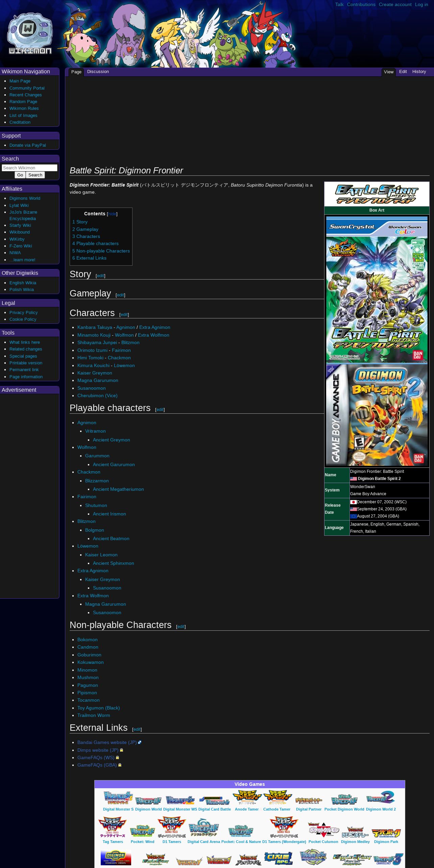434x868 pixels.
Task: View Battle Spirit 2 GBA box art
Action: pyautogui.click(x=377, y=415)
